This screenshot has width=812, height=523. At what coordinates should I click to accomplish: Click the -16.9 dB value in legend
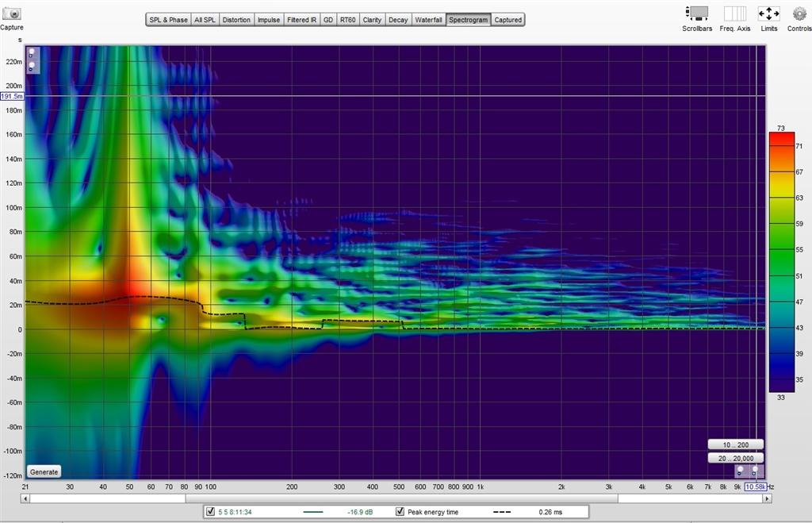[360, 512]
